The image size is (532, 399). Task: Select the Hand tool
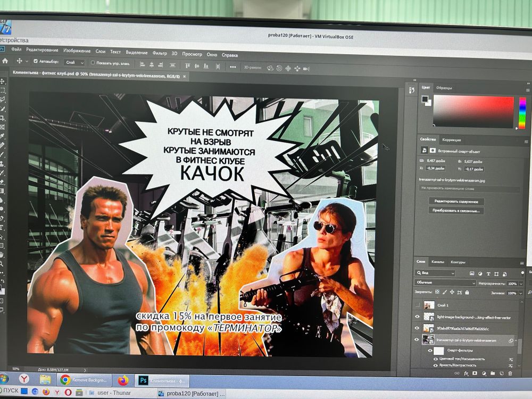(2, 254)
